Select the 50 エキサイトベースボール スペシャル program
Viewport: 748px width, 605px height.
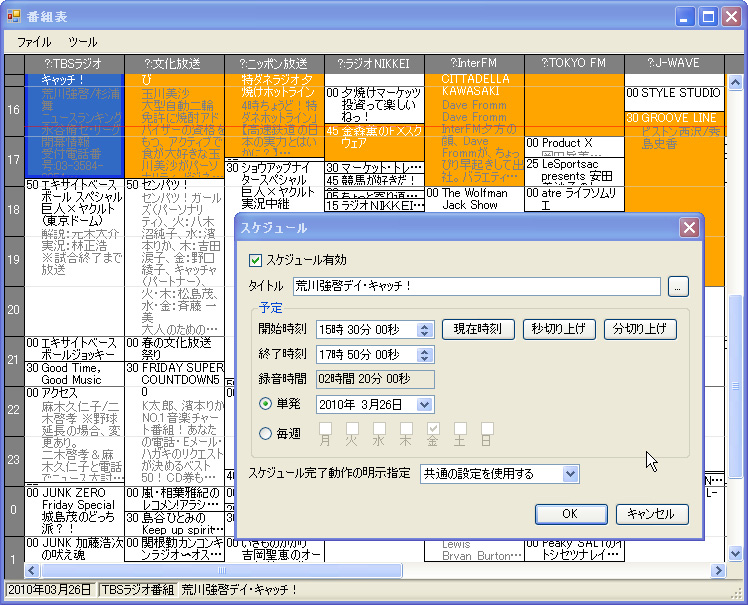(74, 258)
